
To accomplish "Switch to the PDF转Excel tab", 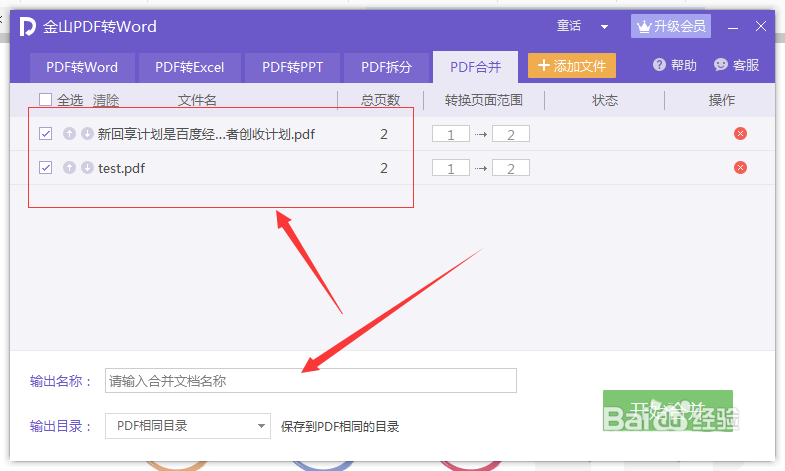I will [190, 67].
